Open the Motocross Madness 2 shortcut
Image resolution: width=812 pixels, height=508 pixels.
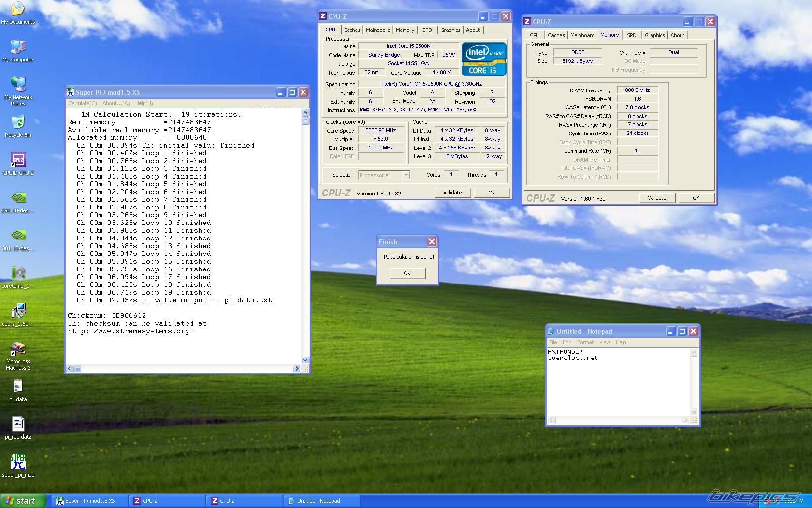18,349
